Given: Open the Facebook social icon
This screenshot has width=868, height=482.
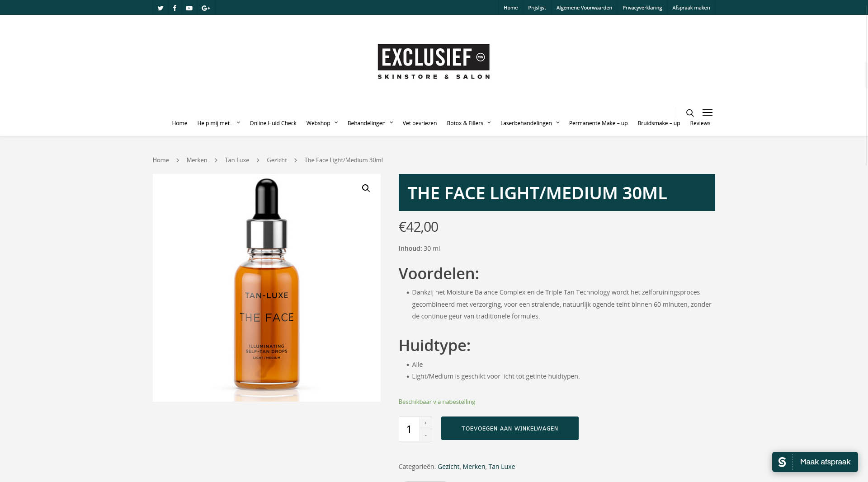Looking at the screenshot, I should click(175, 8).
